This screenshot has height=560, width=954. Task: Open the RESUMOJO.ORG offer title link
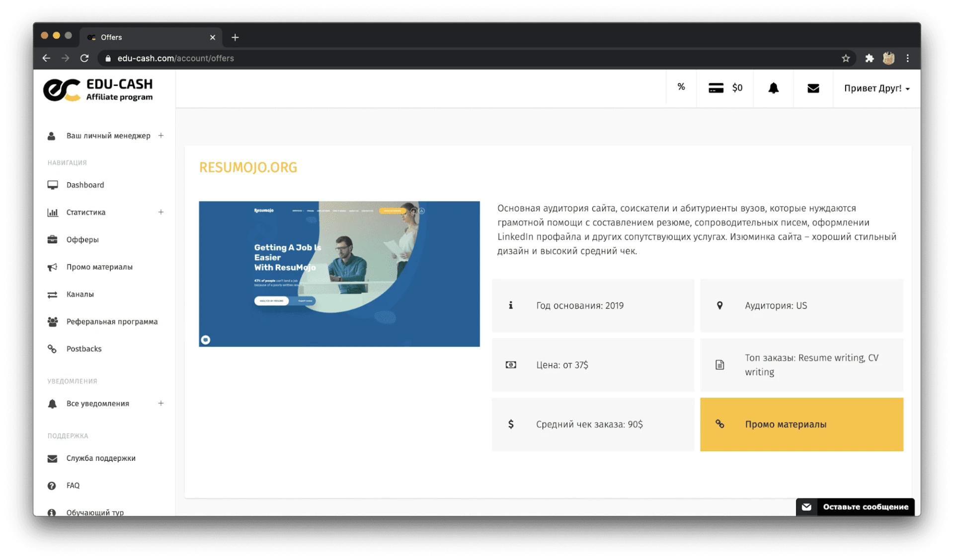coord(248,167)
